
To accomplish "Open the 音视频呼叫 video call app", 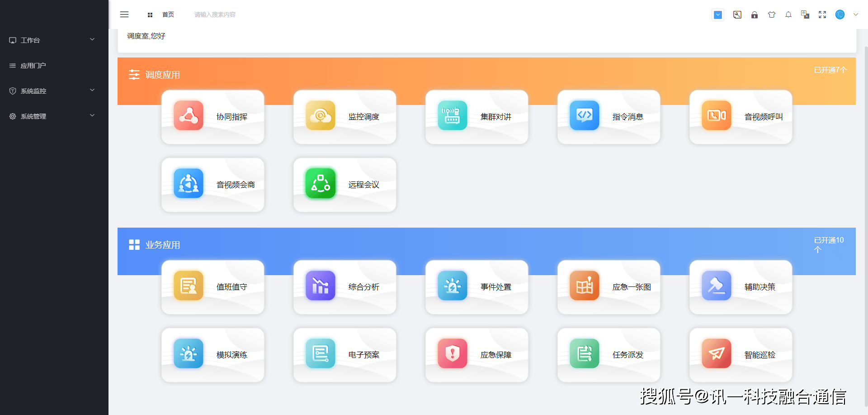I will [716, 116].
